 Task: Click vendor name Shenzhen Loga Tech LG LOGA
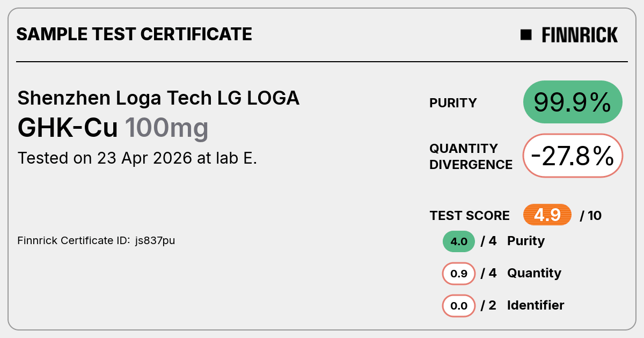[x=158, y=98]
